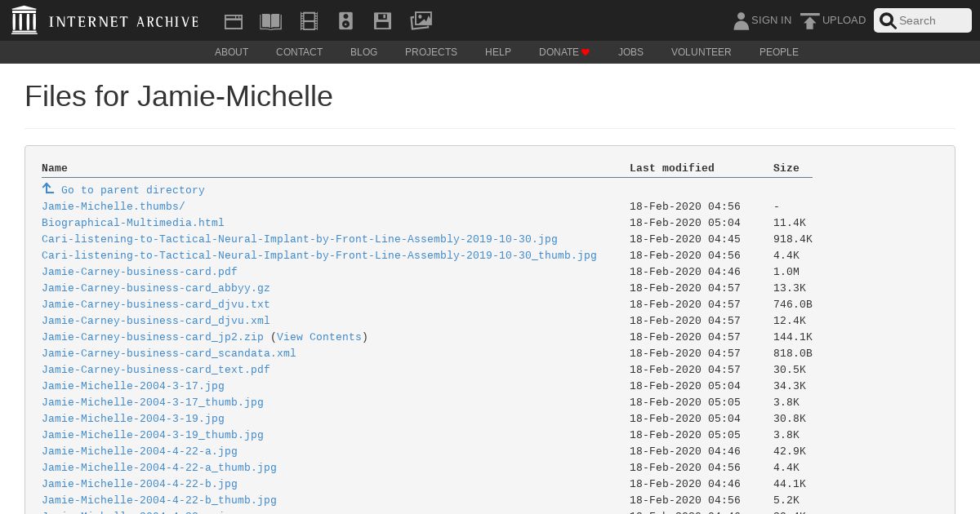Open the Jobs menu item
Viewport: 980px width, 514px height.
click(630, 52)
